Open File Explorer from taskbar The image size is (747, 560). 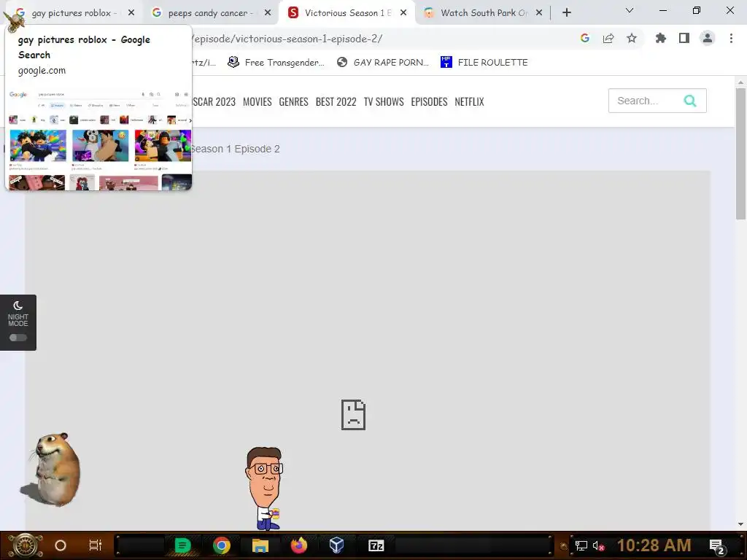pyautogui.click(x=260, y=545)
